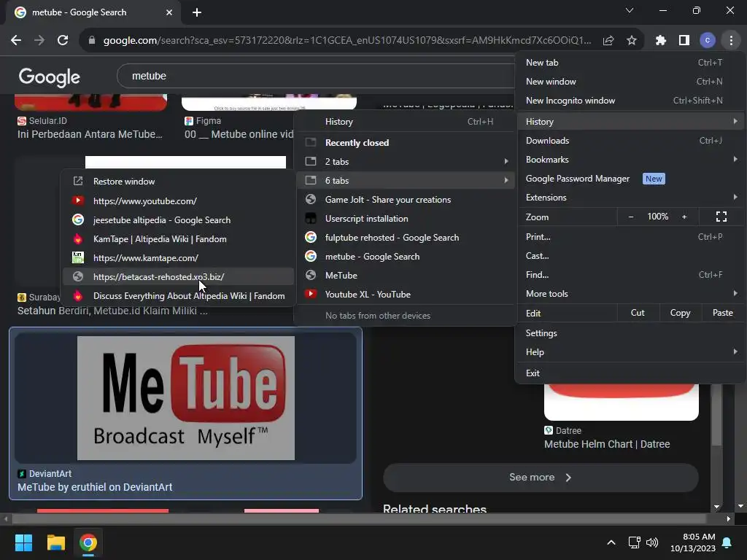Click the address bar URL
The height and width of the screenshot is (560, 747).
(347, 41)
